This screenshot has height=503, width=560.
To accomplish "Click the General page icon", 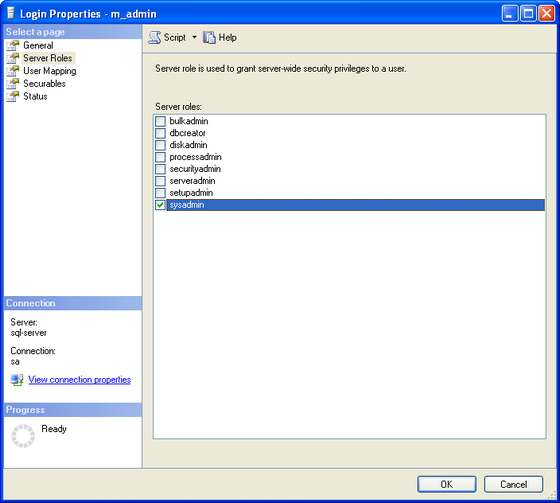I will (x=13, y=45).
